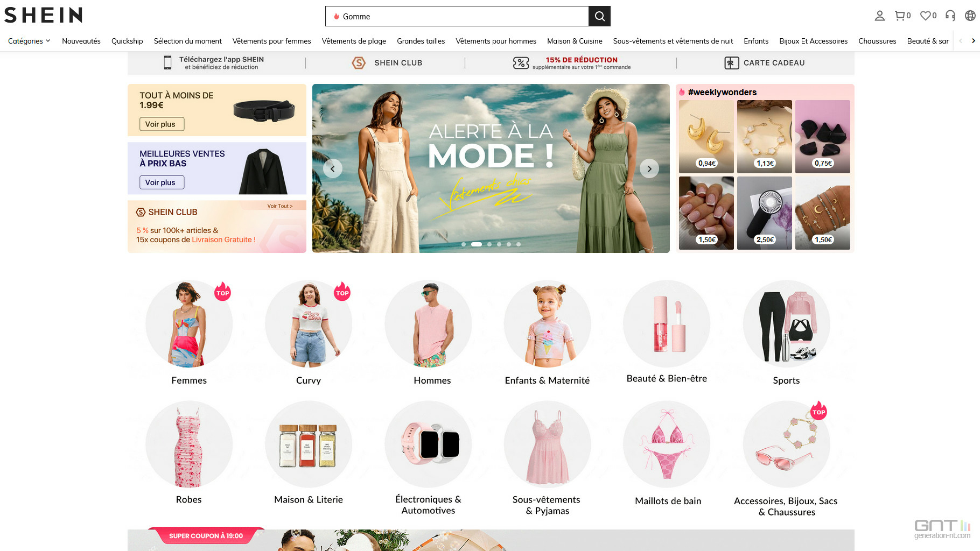The width and height of the screenshot is (980, 551).
Task: Click the CARTE CADEAU link
Action: pos(774,63)
